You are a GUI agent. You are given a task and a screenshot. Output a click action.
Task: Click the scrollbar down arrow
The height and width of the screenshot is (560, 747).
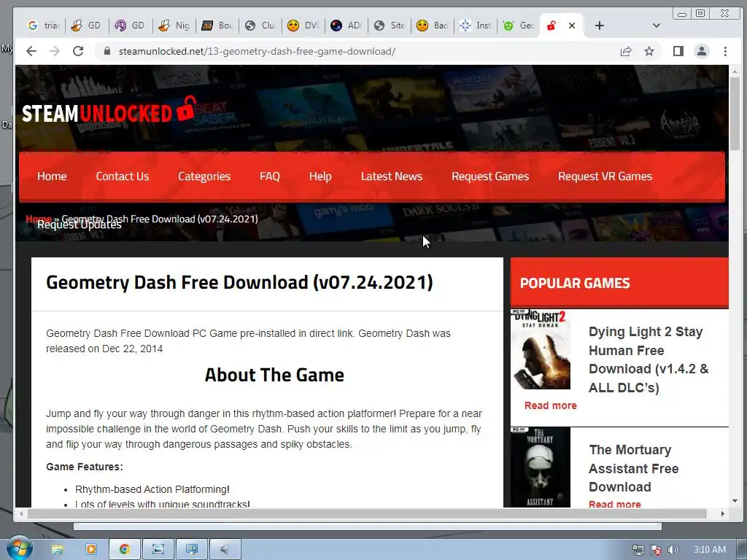coord(735,501)
